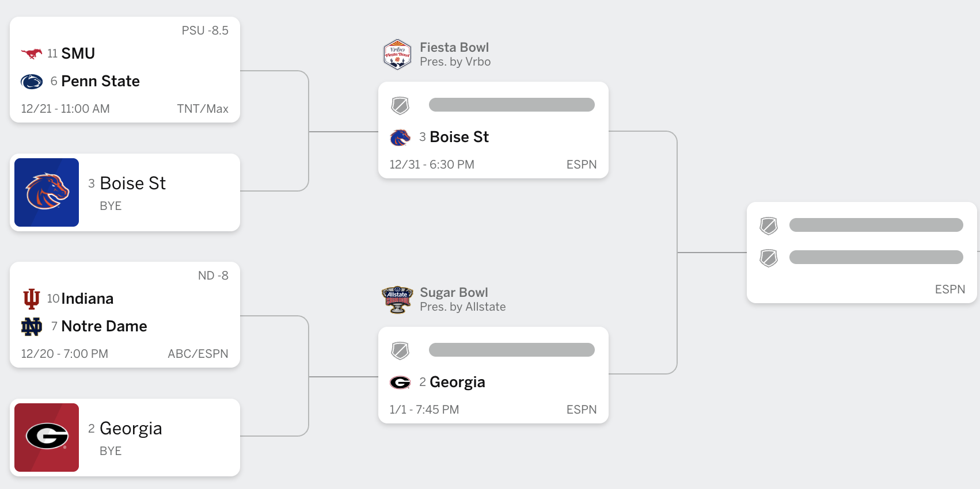Viewport: 980px width, 489px height.
Task: Click the PSU -8.5 betting line
Action: pos(205,30)
